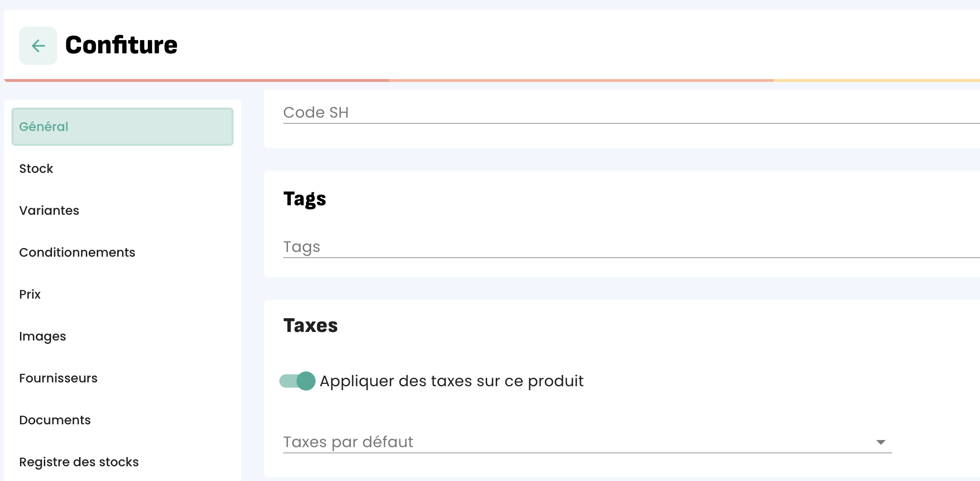Viewport: 980px width, 481px height.
Task: Go to the Variantes section
Action: point(49,210)
